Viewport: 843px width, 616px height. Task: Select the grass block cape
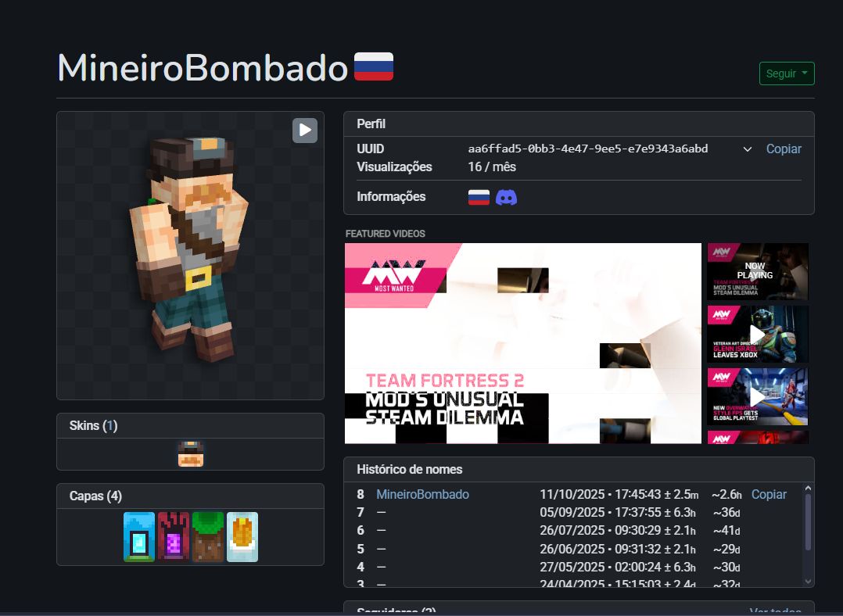click(x=208, y=536)
